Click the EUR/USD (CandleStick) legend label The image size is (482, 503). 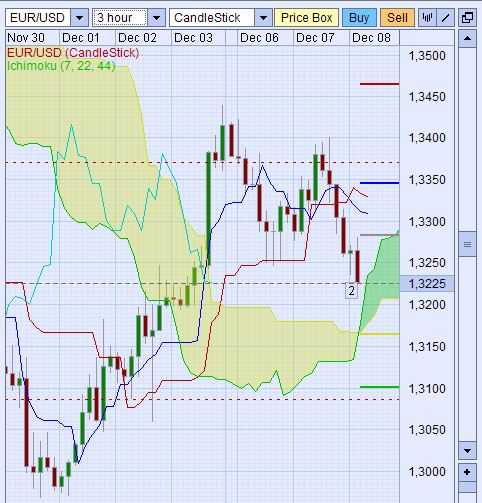[x=73, y=53]
